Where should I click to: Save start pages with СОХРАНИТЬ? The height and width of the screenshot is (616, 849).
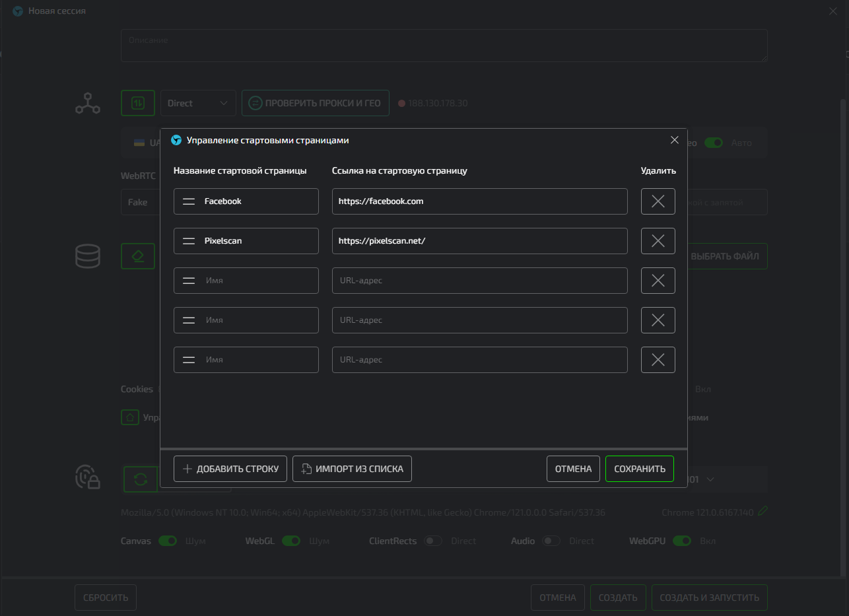click(x=640, y=469)
